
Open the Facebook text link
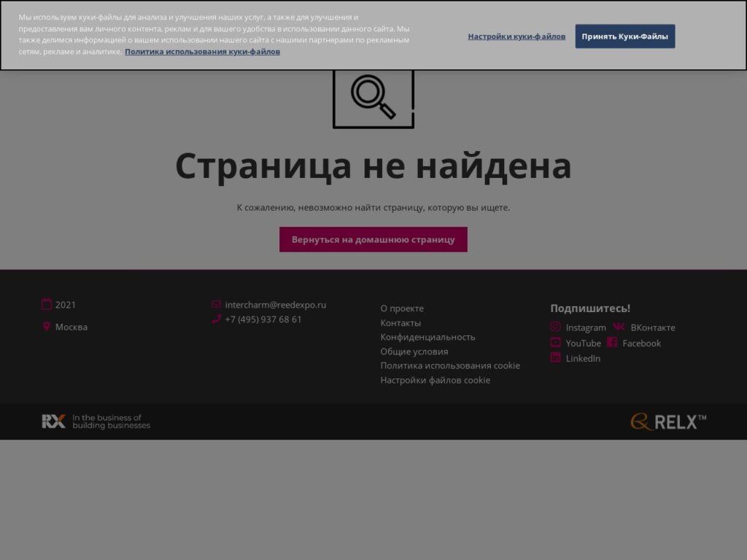(641, 343)
